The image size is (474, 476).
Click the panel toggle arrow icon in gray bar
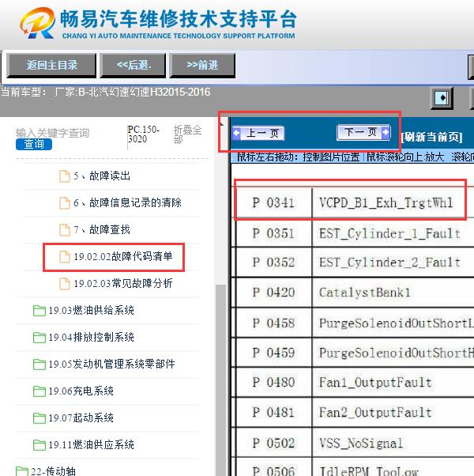[x=442, y=98]
